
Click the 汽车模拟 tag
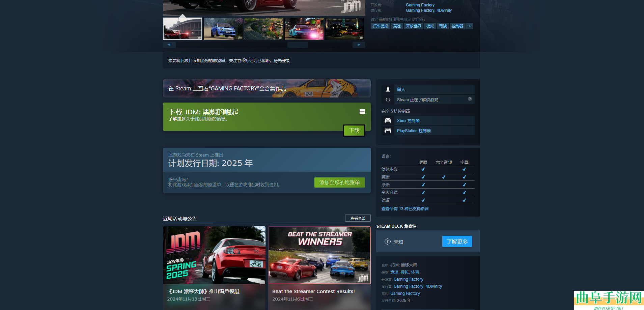pyautogui.click(x=381, y=26)
